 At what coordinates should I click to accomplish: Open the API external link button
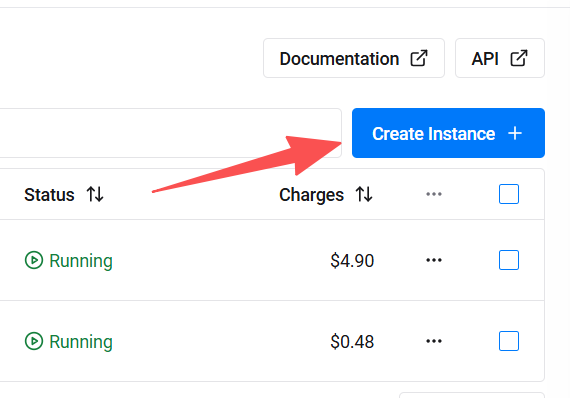click(x=499, y=58)
